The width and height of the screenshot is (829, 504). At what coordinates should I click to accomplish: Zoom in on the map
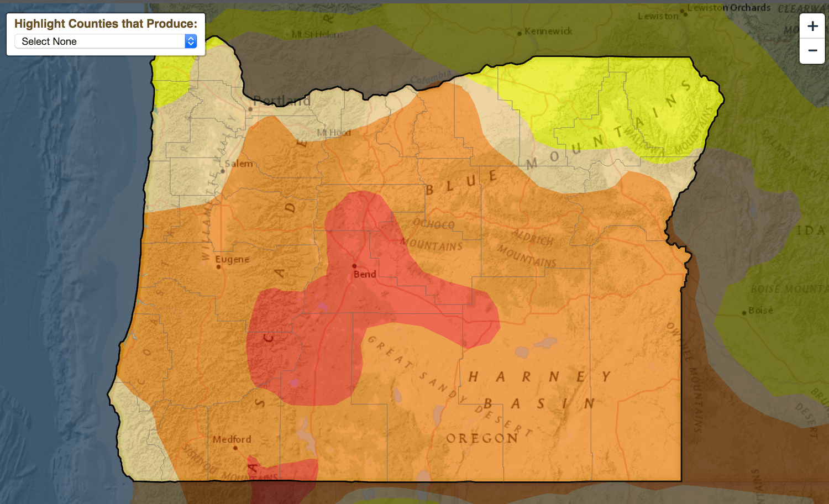coord(812,27)
